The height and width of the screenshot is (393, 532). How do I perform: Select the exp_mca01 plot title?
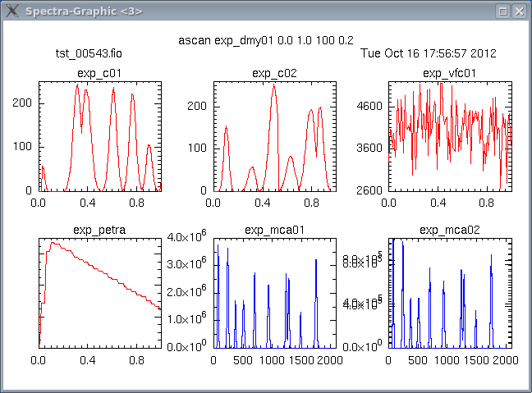click(x=274, y=231)
